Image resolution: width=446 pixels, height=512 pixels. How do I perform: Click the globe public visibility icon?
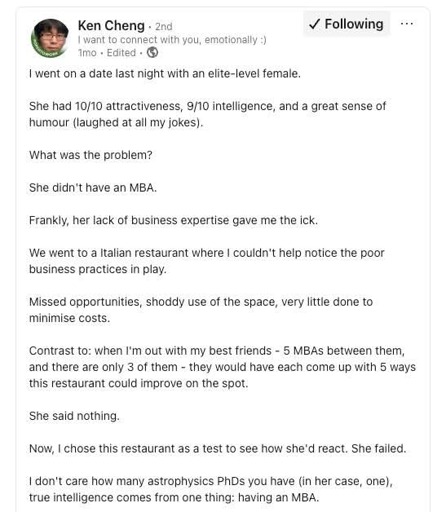tap(152, 53)
